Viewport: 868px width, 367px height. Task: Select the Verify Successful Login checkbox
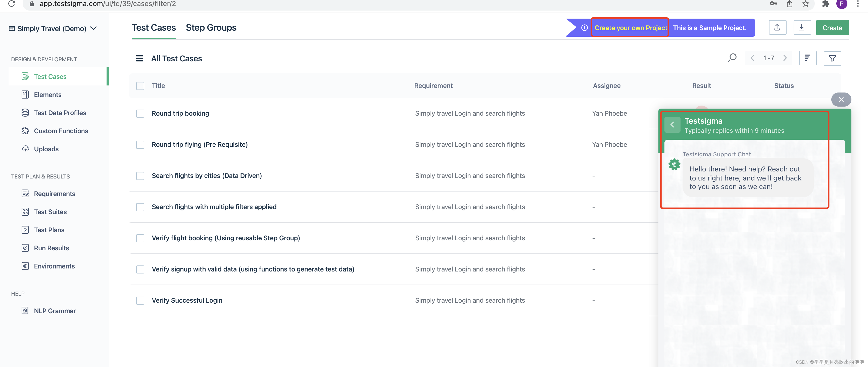click(140, 301)
